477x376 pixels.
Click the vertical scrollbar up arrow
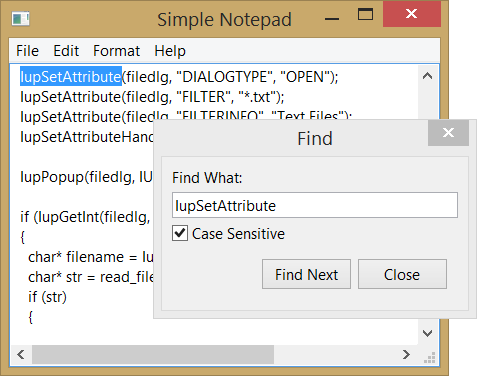427,76
